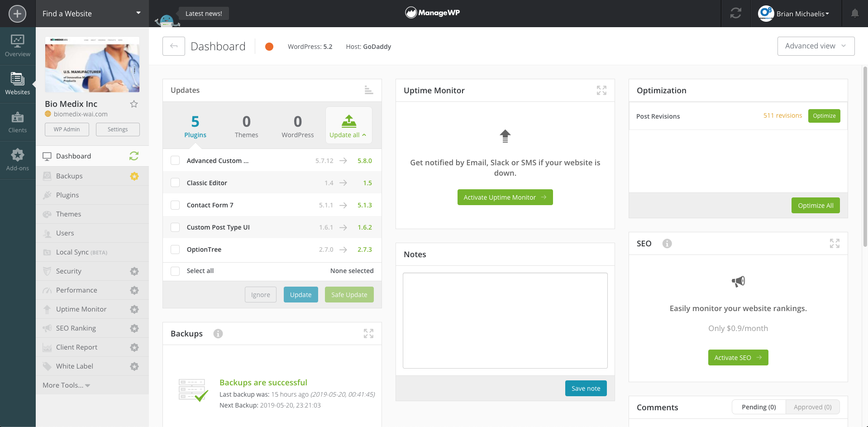This screenshot has width=868, height=427.
Task: Open the website thumbnail options menu
Action: [x=134, y=70]
